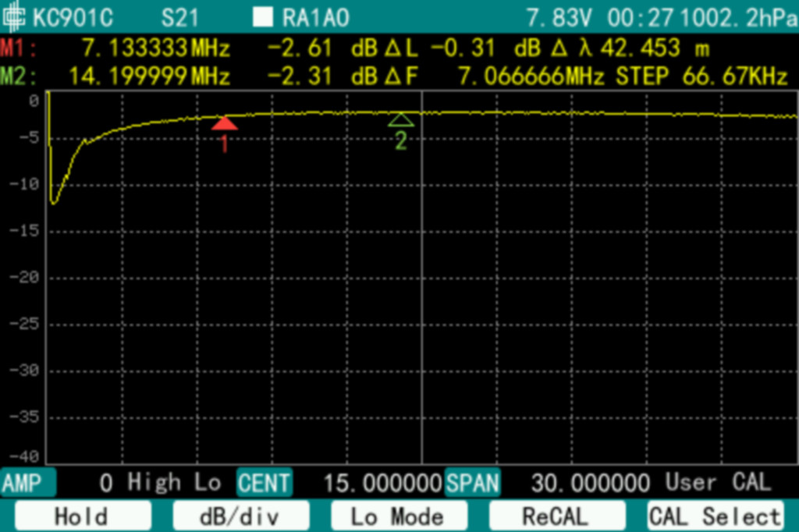Select the red marker 1 triangle
The width and height of the screenshot is (799, 532).
click(224, 123)
